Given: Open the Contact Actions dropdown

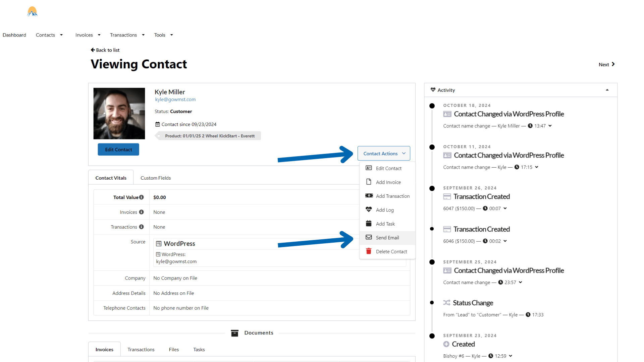Looking at the screenshot, I should (x=384, y=153).
